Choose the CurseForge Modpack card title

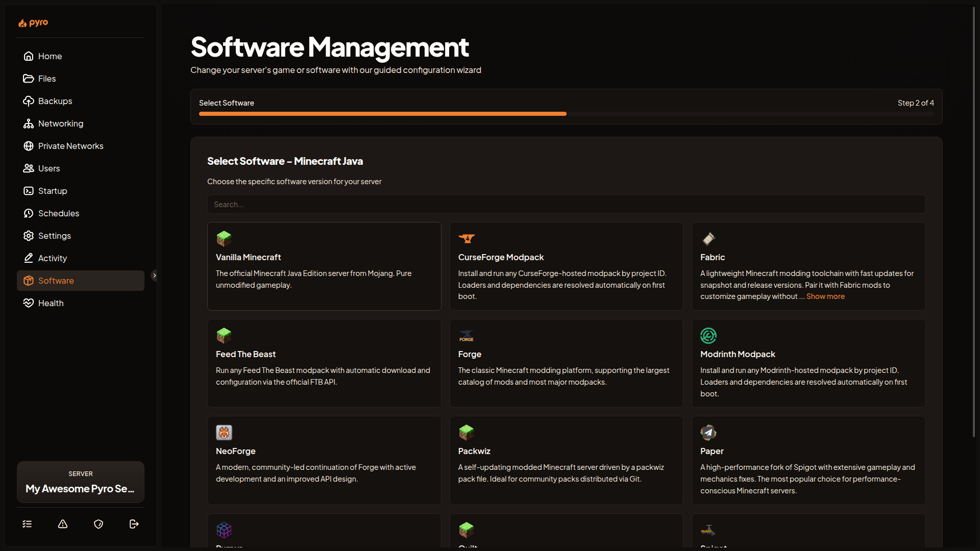point(501,257)
